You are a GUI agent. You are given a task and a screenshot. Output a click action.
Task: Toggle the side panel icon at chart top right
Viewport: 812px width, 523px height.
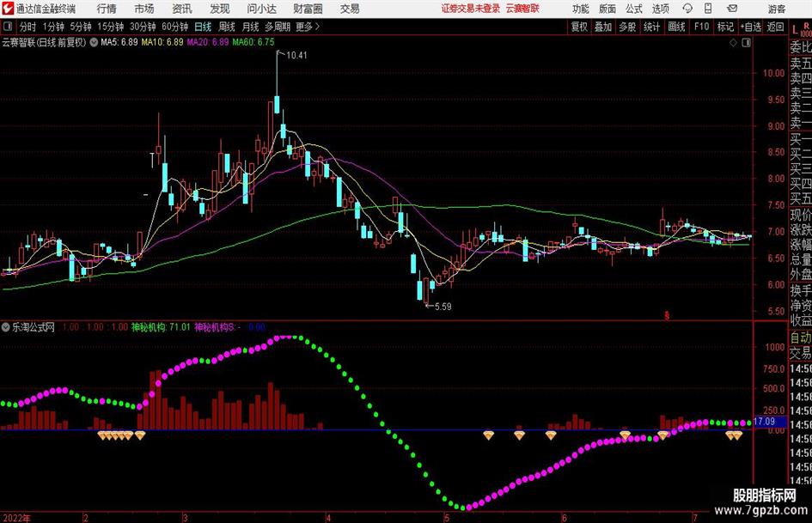[x=746, y=43]
